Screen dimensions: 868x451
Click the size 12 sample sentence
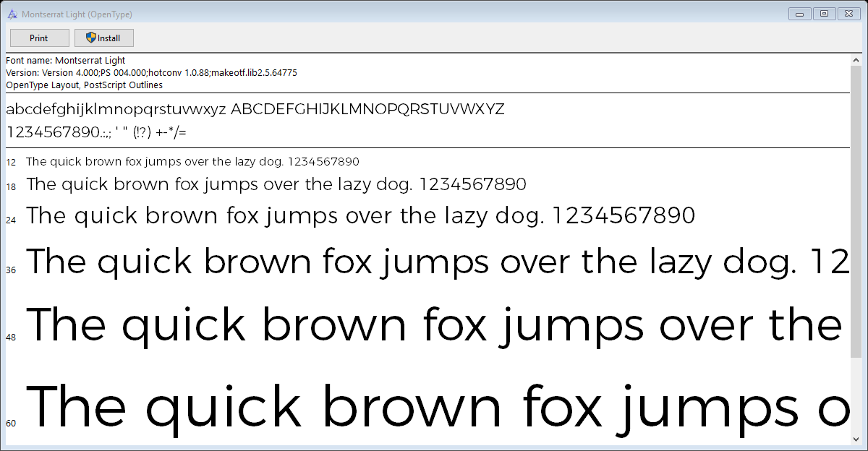[192, 162]
